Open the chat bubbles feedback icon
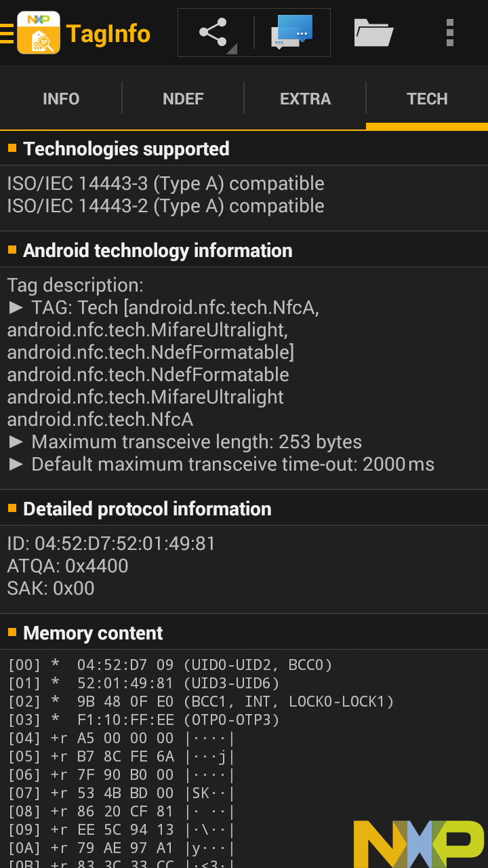 pyautogui.click(x=292, y=33)
